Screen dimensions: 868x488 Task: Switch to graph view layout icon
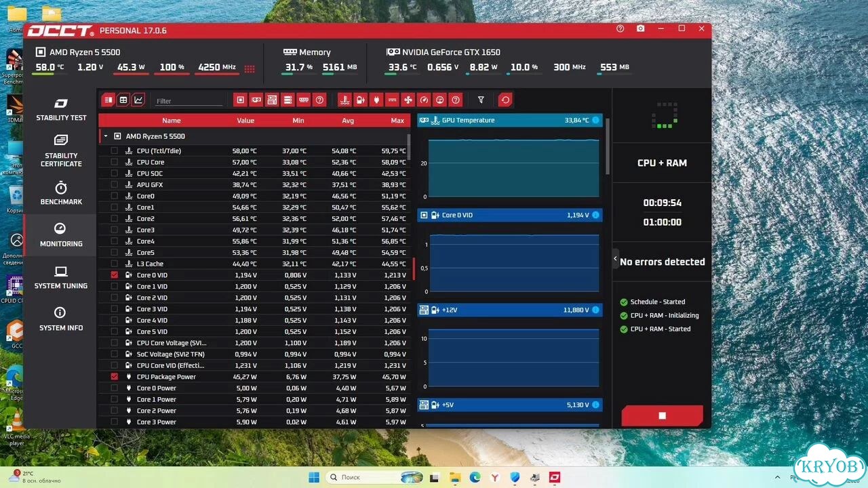[138, 100]
